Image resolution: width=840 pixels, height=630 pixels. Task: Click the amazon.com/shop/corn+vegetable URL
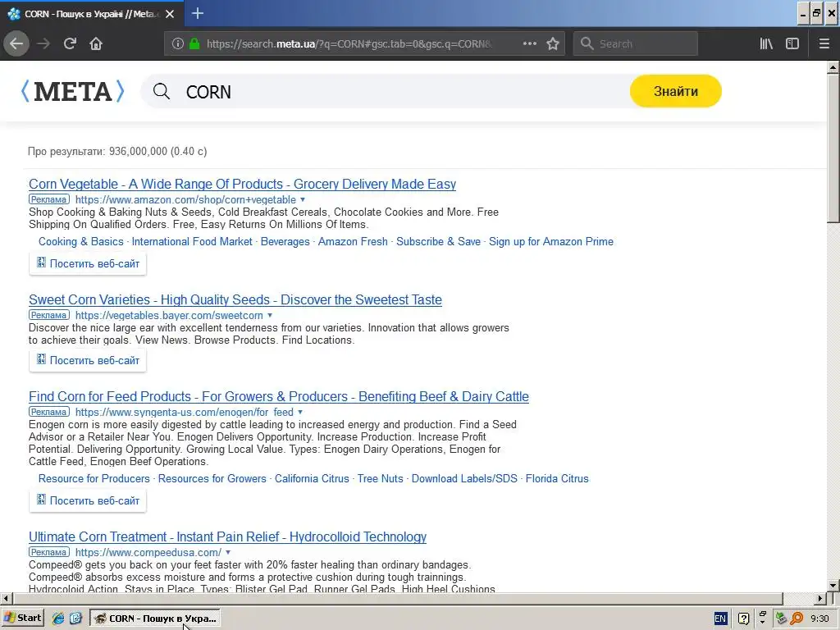(x=185, y=200)
